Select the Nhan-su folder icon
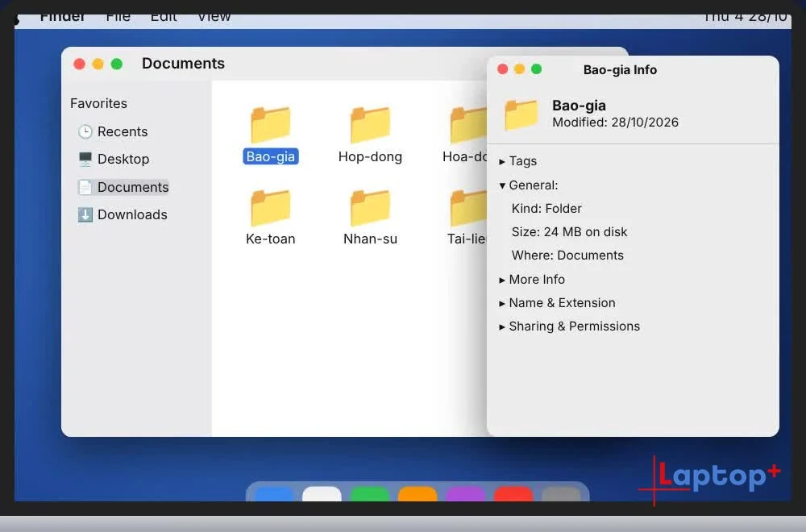Screen dimensions: 806x532 pyautogui.click(x=370, y=208)
